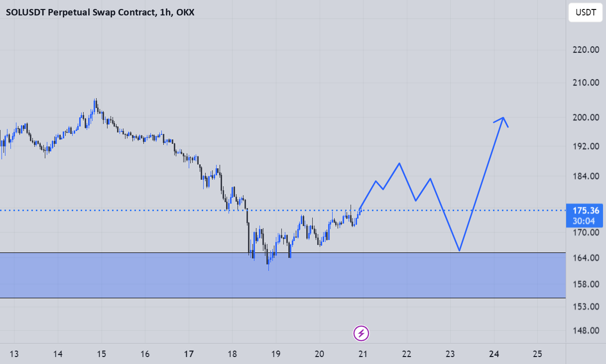Viewport: 606px width, 364px height.
Task: Open the USDT currency selector
Action: [x=586, y=13]
